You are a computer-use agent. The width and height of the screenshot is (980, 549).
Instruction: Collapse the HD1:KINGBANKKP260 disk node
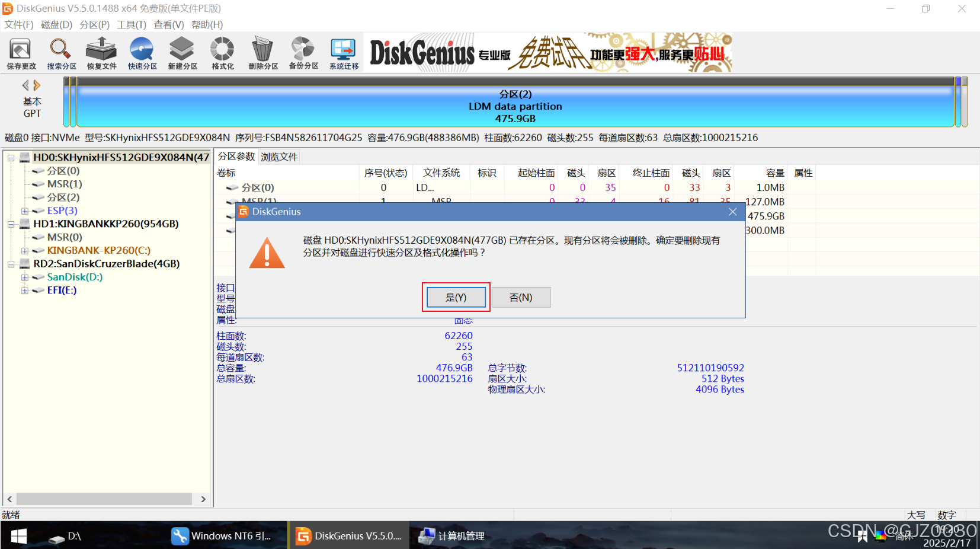(x=11, y=224)
